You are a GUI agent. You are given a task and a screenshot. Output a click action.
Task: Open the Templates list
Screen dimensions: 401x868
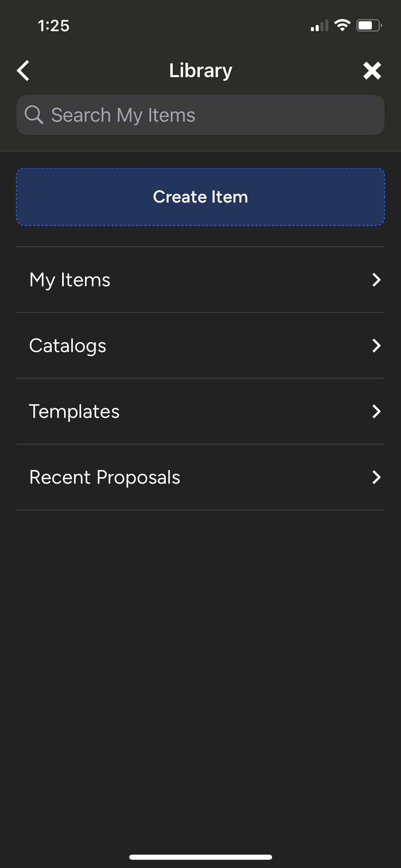[x=200, y=411]
